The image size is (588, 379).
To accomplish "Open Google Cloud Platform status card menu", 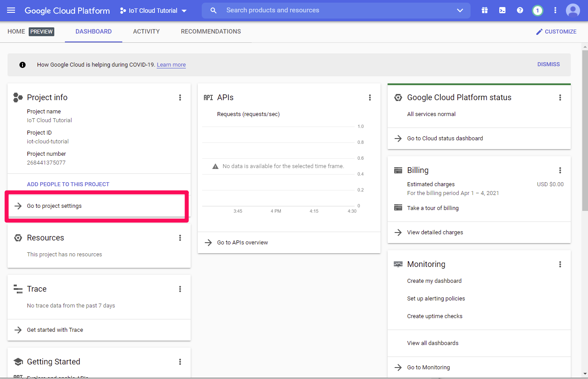I will tap(560, 98).
